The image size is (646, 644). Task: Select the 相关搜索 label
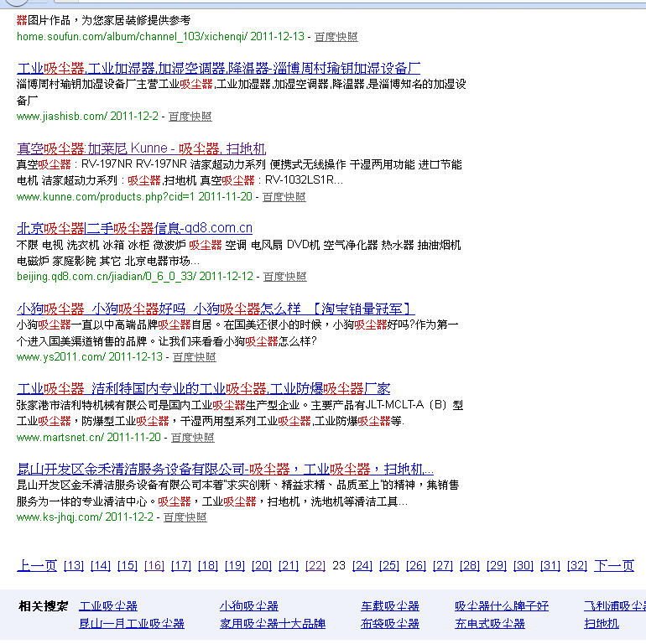tap(44, 606)
